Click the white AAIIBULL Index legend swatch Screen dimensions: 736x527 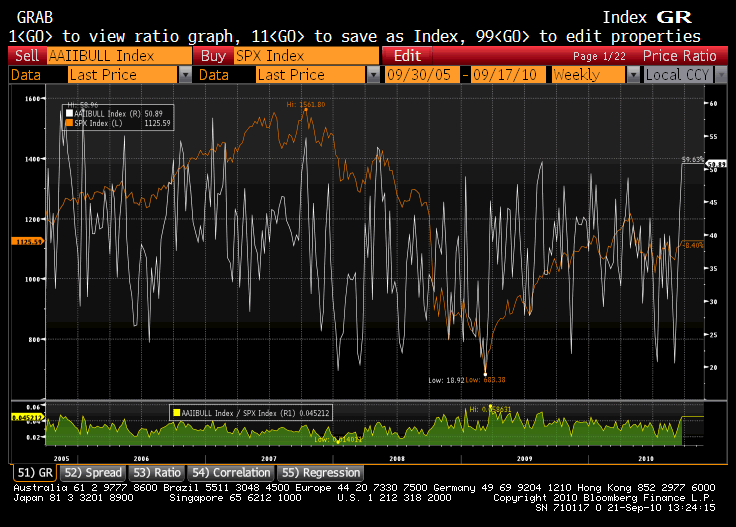[x=69, y=114]
